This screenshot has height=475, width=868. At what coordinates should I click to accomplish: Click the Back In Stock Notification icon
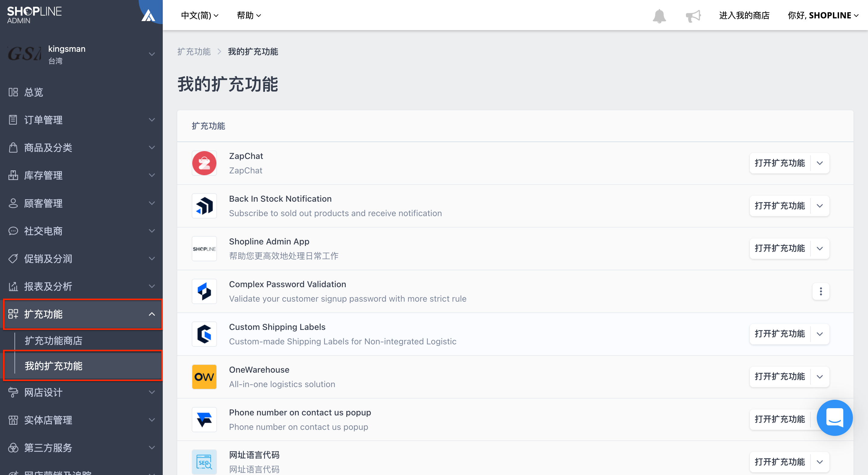coord(204,206)
